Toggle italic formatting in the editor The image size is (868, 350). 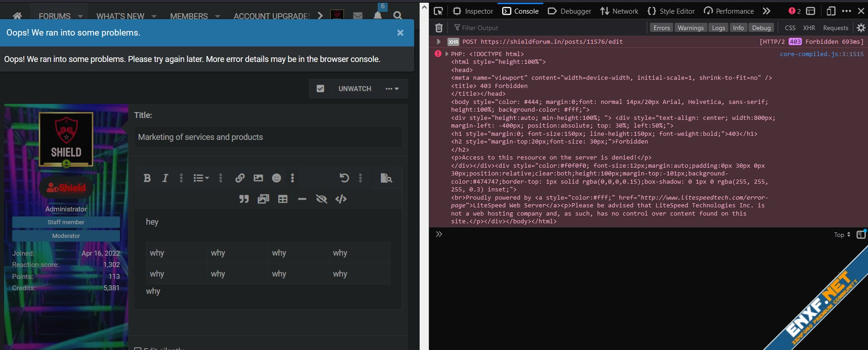[x=165, y=178]
